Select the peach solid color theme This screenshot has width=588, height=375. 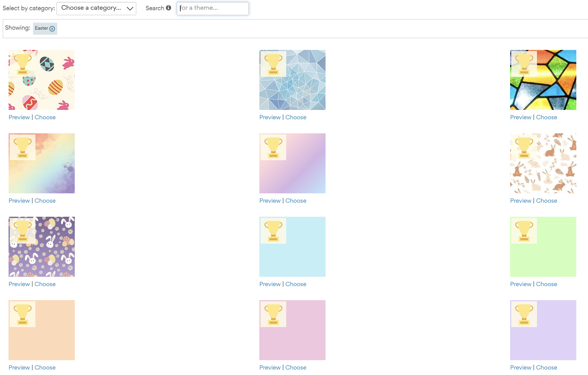coord(45,367)
